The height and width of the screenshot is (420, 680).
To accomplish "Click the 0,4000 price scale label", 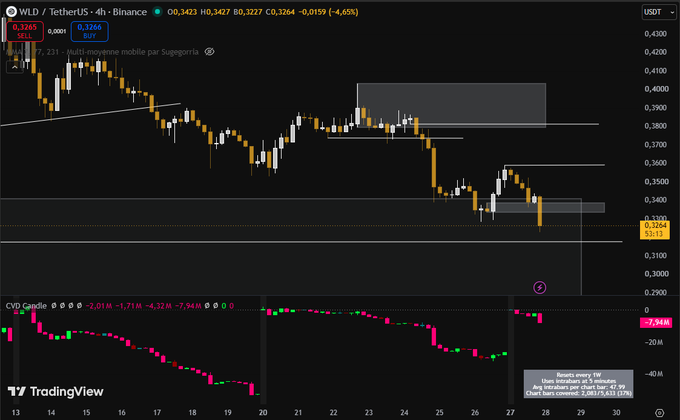I will click(x=655, y=89).
